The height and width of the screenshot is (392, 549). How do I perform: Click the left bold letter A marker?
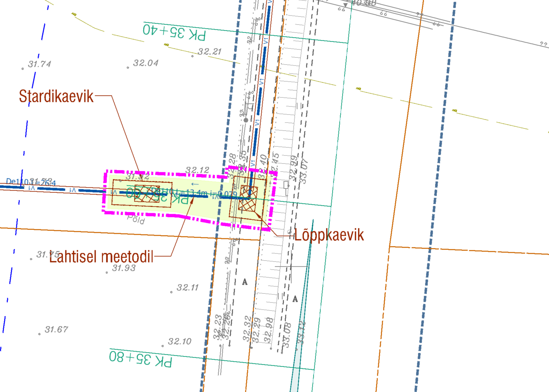coord(245,282)
